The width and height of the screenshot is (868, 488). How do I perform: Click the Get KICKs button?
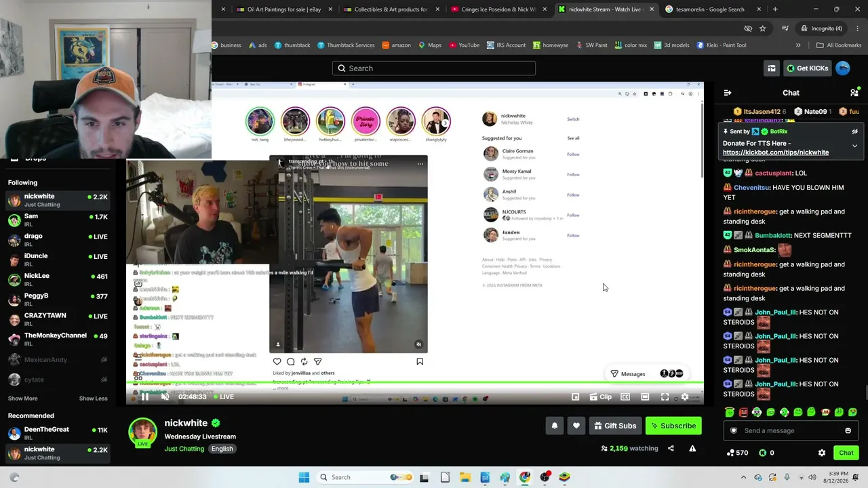808,68
